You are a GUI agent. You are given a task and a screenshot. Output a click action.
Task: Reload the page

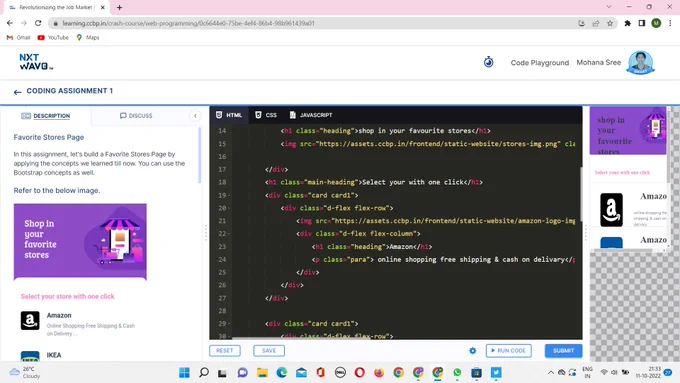(x=38, y=23)
